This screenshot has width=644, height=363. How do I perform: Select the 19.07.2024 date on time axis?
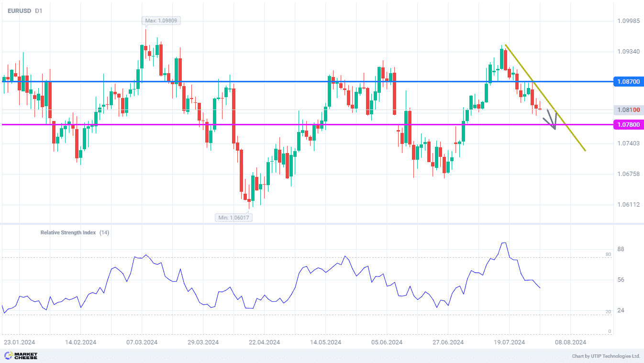click(x=510, y=342)
